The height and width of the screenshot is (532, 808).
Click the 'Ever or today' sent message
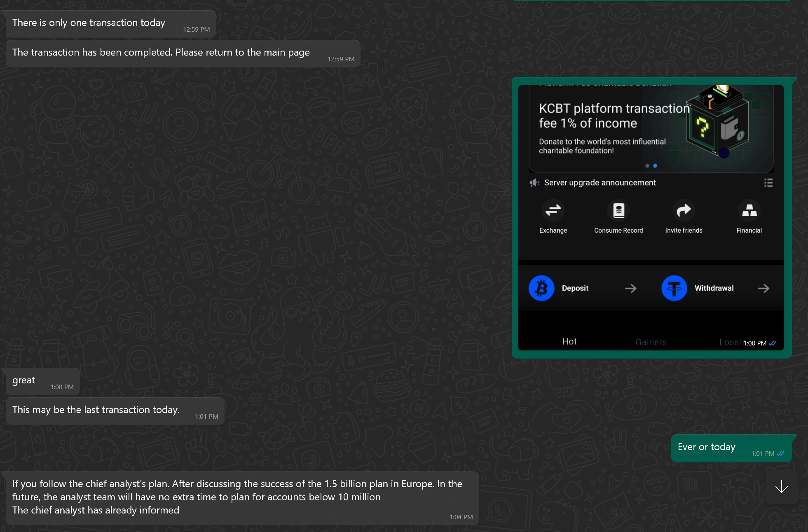(706, 447)
